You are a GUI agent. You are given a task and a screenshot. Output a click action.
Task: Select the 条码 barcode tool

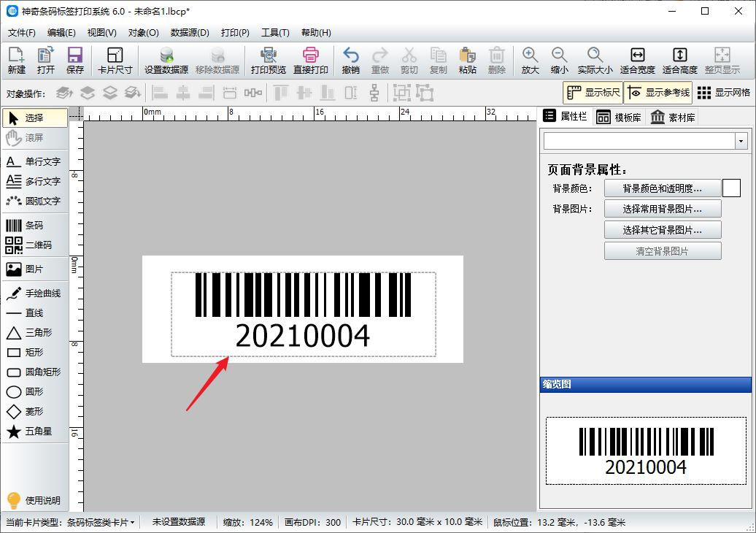(35, 226)
